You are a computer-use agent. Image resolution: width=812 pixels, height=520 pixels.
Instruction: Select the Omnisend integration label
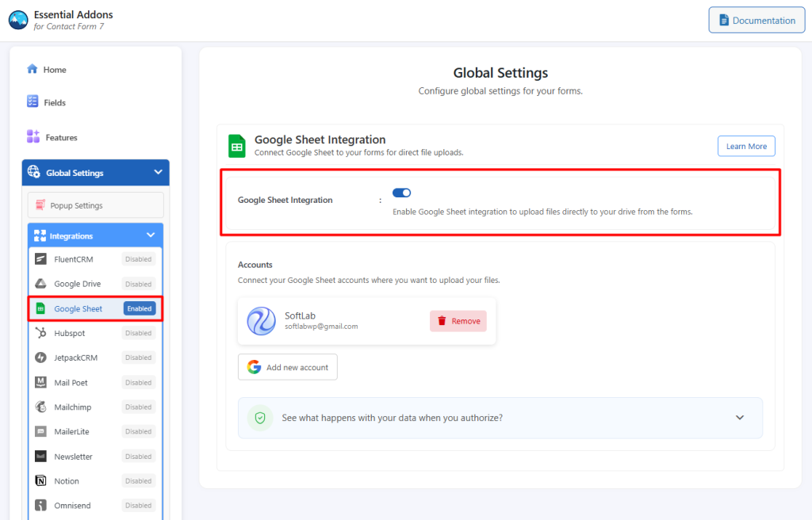pyautogui.click(x=72, y=506)
